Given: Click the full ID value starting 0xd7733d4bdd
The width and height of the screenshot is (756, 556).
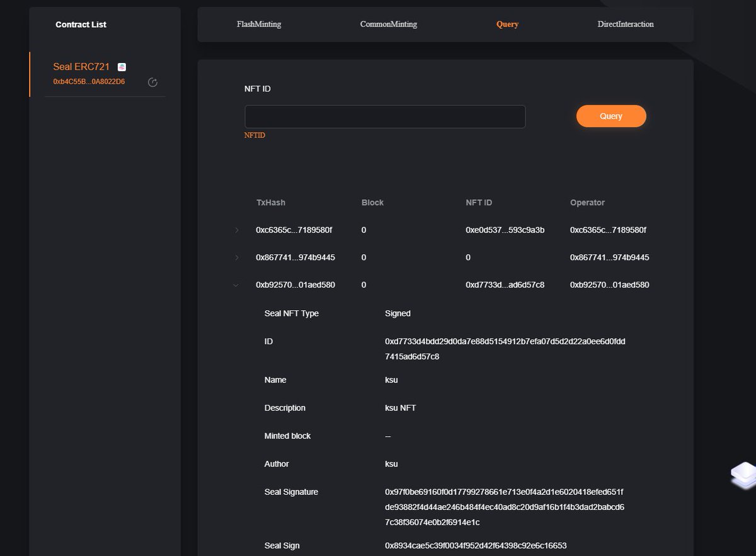Looking at the screenshot, I should 505,349.
